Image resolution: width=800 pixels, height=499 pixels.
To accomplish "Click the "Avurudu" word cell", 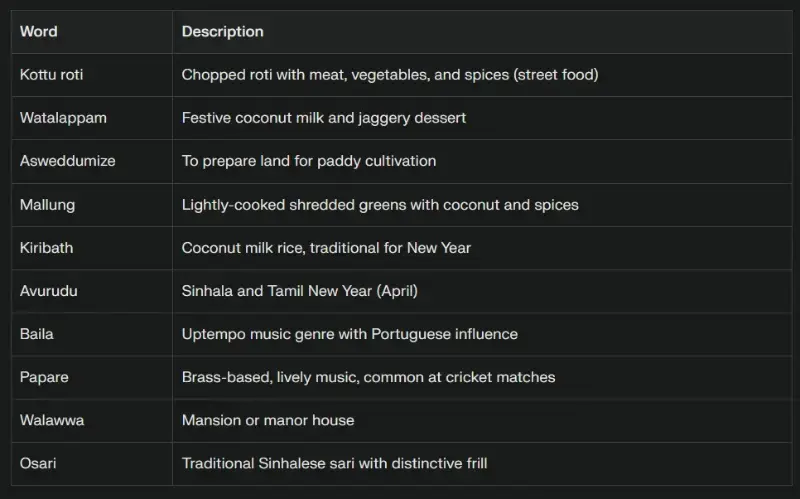I will 49,291.
